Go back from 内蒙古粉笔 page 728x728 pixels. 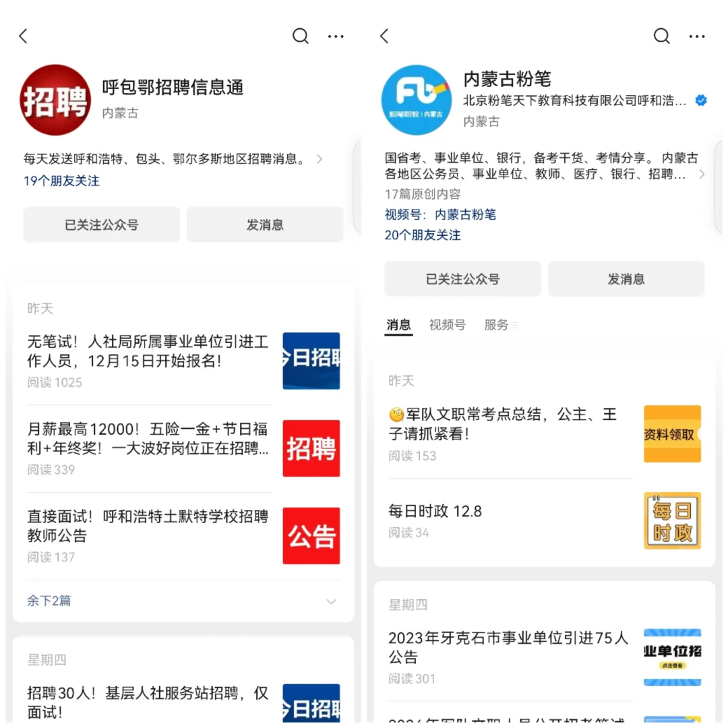coord(384,36)
